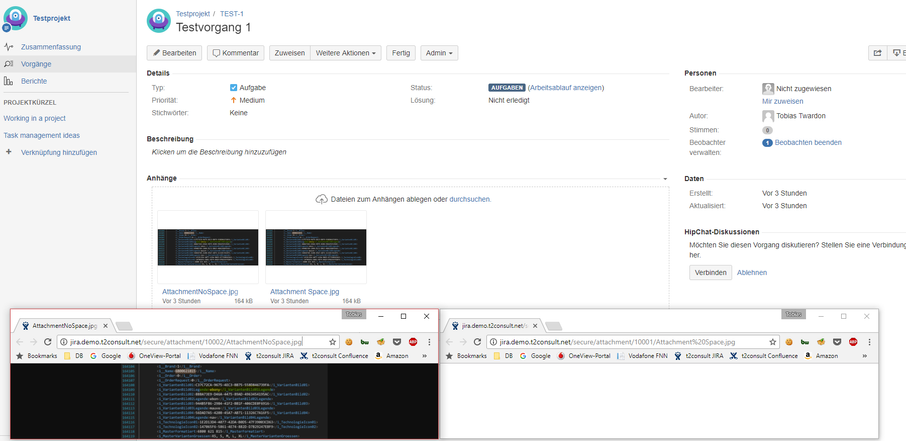Click the Beschreibung placeholder to add description
The image size is (906, 441).
[218, 152]
